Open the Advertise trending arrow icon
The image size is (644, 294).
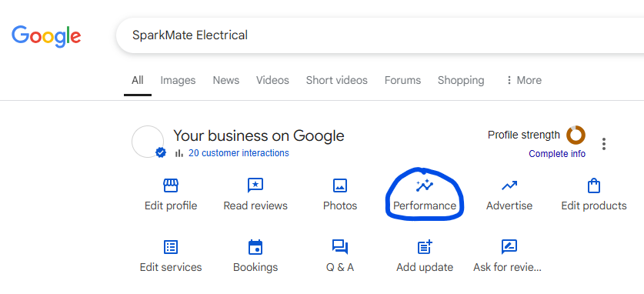coord(509,186)
